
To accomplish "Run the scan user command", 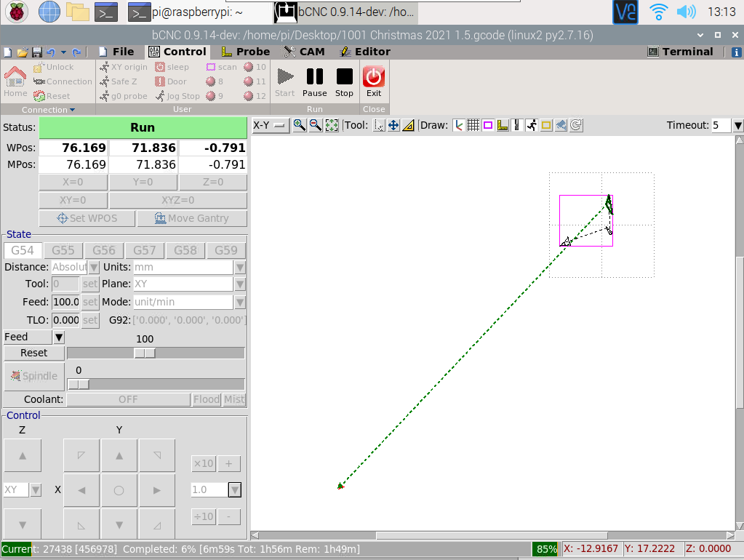I will (x=221, y=67).
